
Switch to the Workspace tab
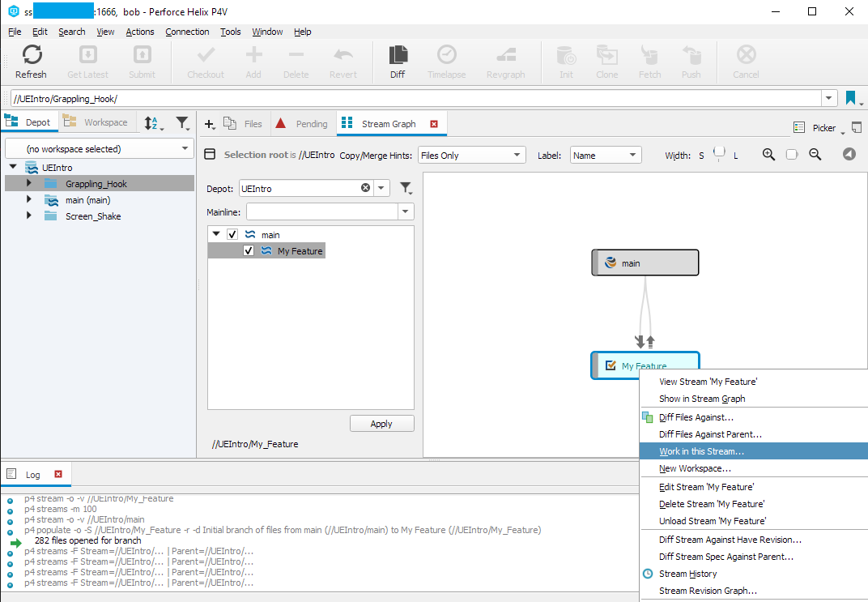point(96,122)
